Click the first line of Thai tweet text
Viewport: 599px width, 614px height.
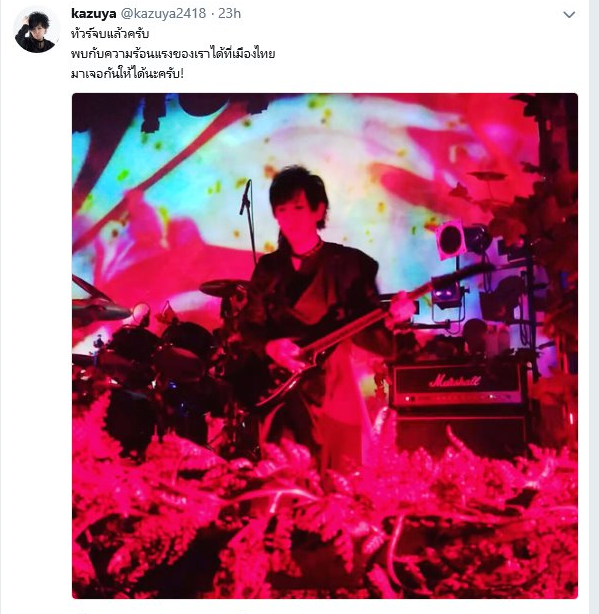[110, 34]
